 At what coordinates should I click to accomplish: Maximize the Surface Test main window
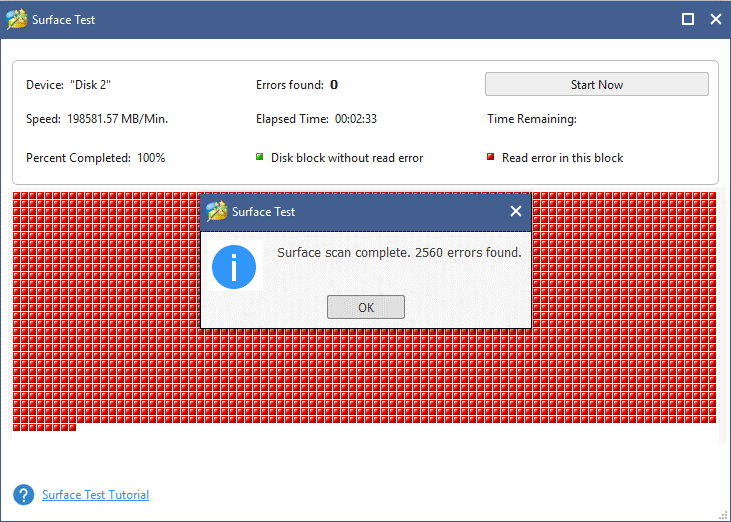(688, 19)
